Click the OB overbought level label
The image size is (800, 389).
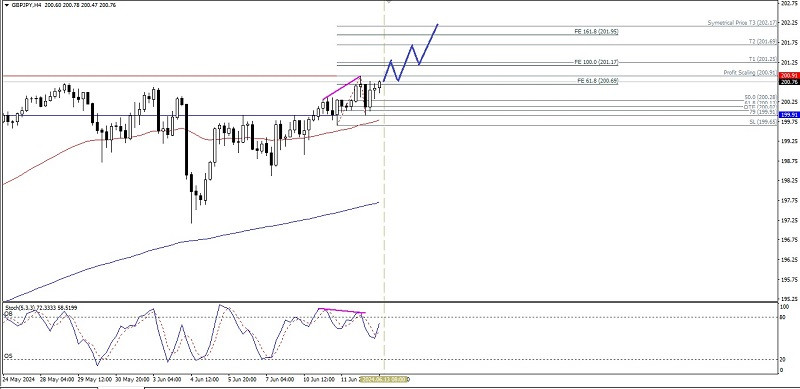point(8,315)
